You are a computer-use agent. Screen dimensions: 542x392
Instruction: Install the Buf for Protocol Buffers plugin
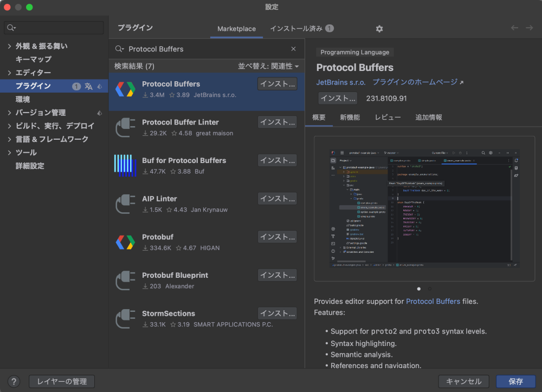click(x=277, y=161)
